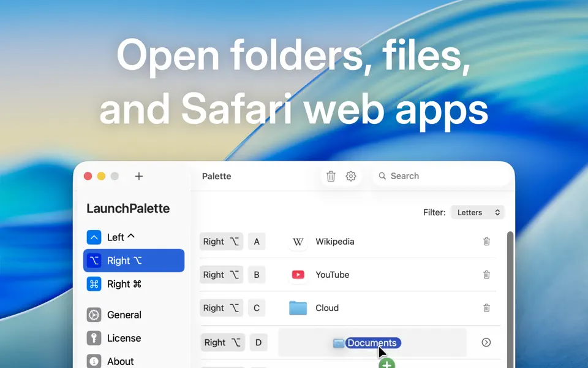588x368 pixels.
Task: Click the Wikipedia icon in the A row
Action: pos(298,242)
